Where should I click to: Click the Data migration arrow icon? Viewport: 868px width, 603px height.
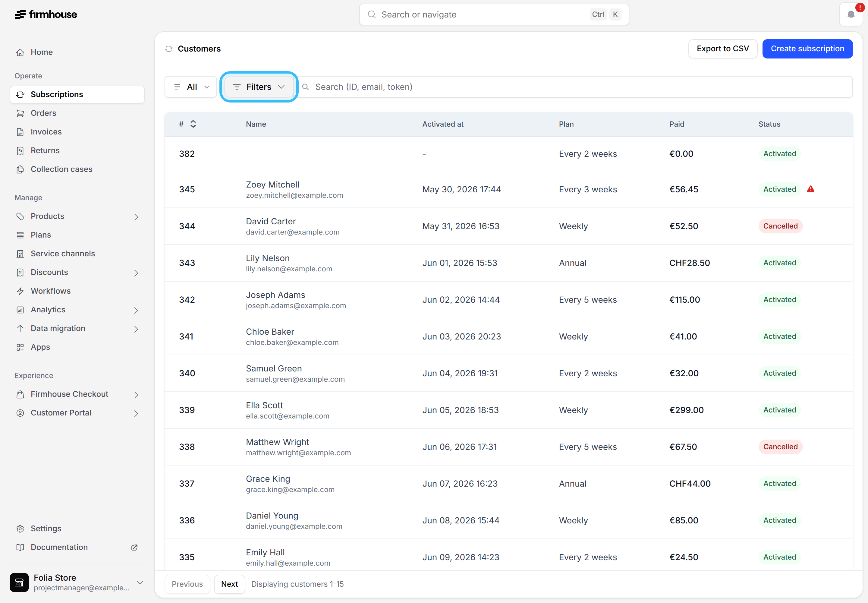coord(20,329)
